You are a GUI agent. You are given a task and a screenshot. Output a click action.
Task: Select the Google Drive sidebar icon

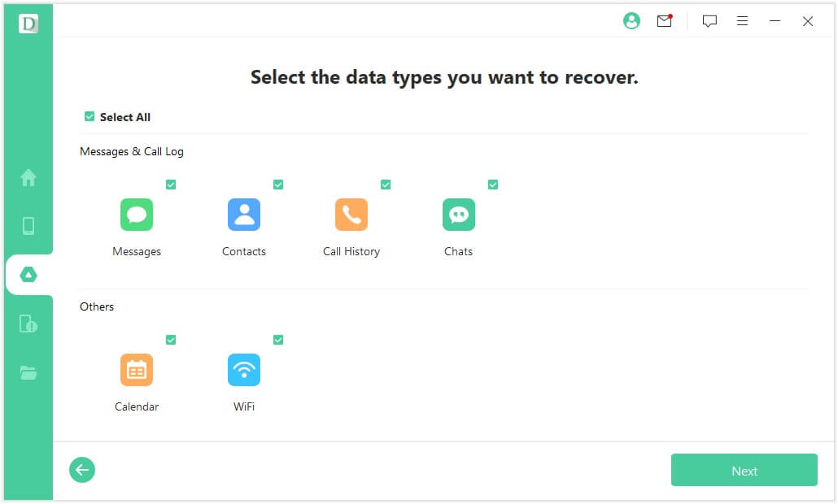pos(28,275)
